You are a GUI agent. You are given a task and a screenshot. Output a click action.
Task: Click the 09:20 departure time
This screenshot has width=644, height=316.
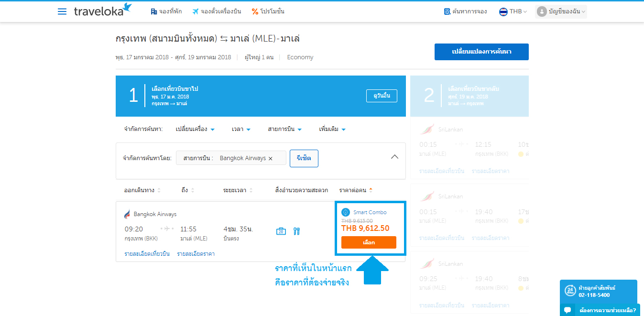tap(134, 229)
